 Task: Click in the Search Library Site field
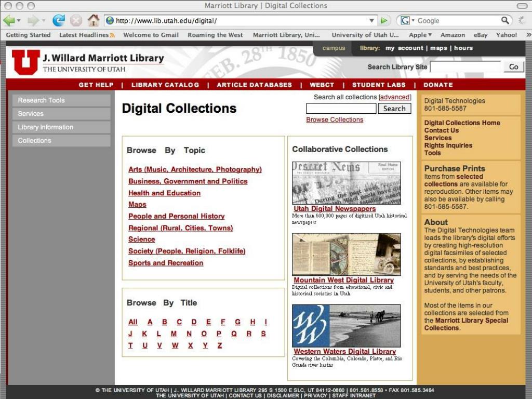pos(465,67)
